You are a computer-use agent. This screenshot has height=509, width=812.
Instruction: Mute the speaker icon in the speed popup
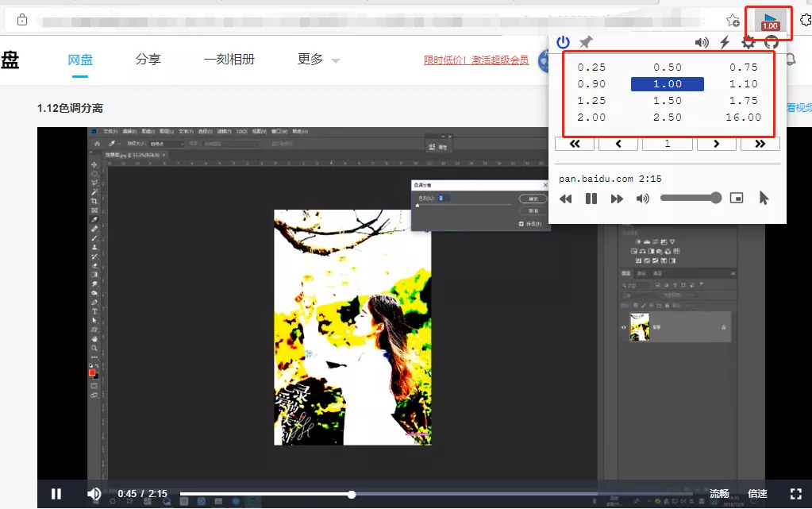[x=643, y=199]
